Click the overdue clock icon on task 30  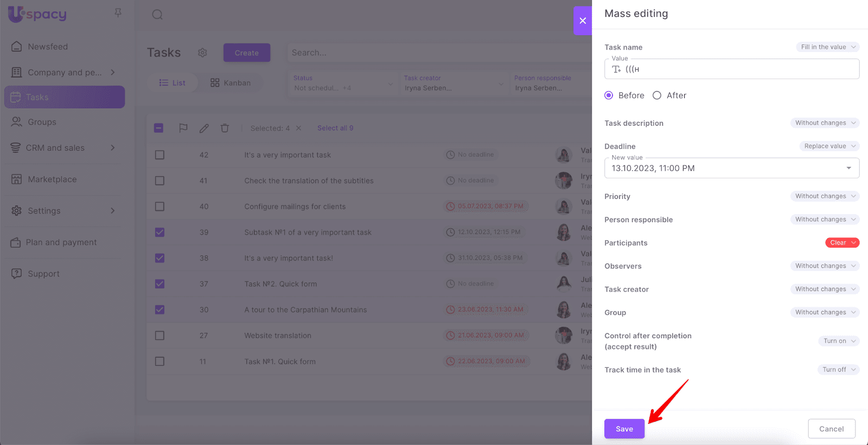tap(450, 310)
